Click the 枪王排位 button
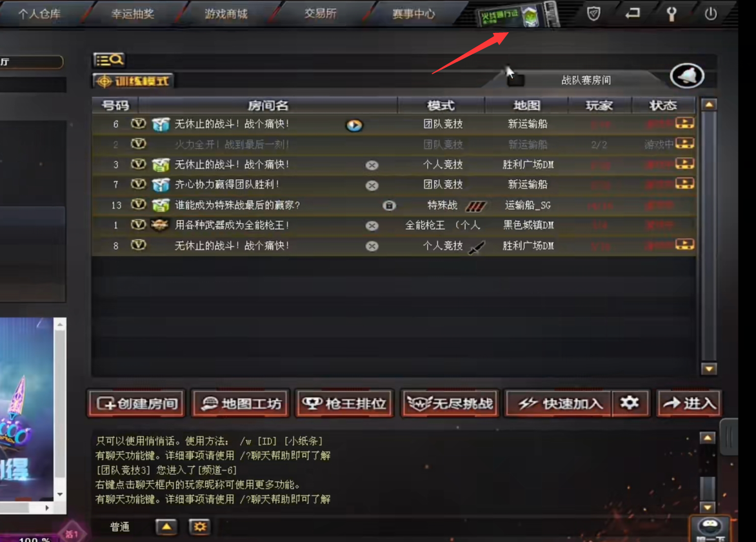Image resolution: width=756 pixels, height=542 pixels. [x=344, y=403]
